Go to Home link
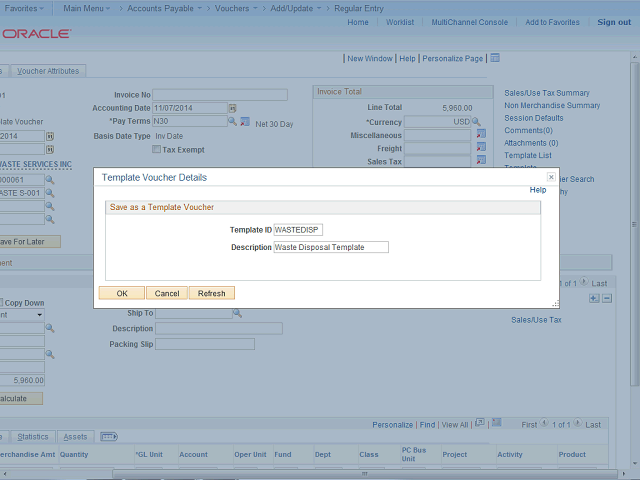Image resolution: width=640 pixels, height=480 pixels. pos(358,22)
